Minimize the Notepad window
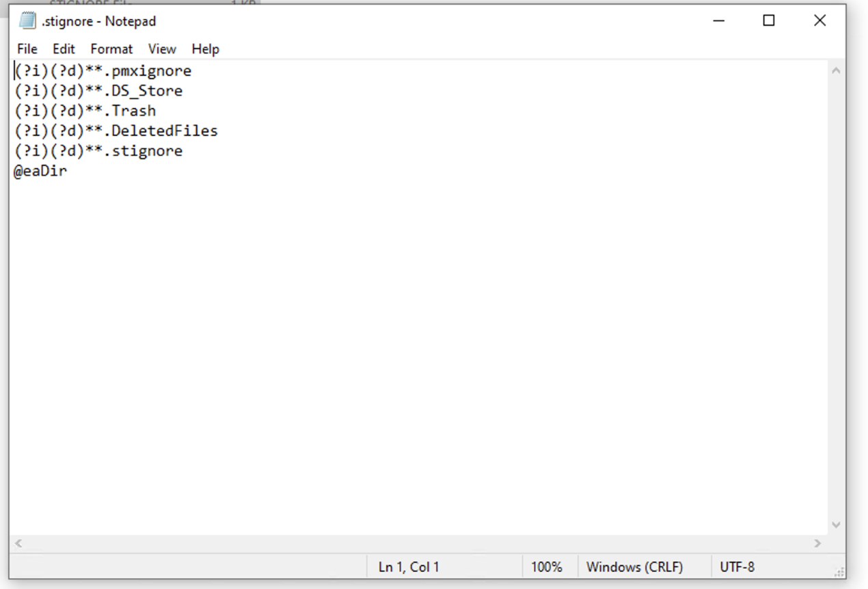 click(x=719, y=21)
